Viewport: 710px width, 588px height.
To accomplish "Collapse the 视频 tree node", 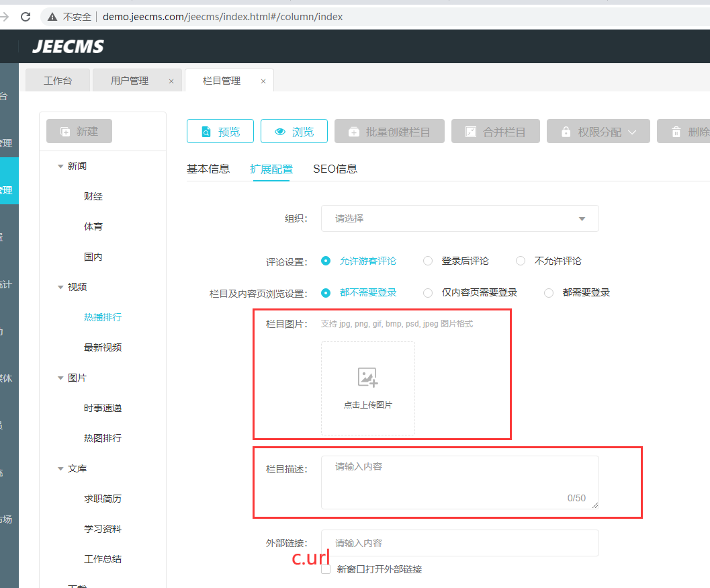I will click(60, 287).
